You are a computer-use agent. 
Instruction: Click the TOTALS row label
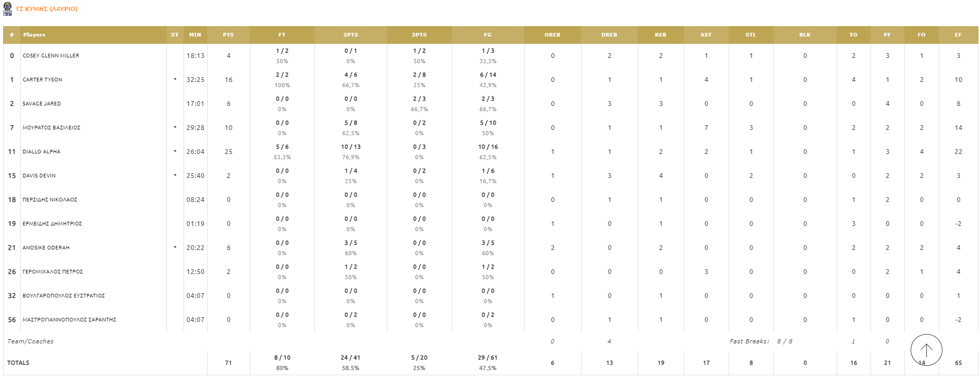(18, 363)
